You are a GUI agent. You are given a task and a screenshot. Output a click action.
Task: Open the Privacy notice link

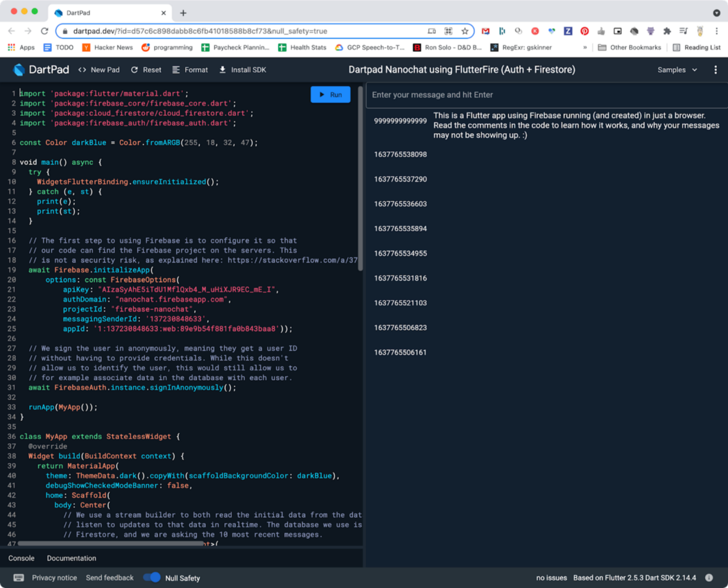pyautogui.click(x=54, y=578)
